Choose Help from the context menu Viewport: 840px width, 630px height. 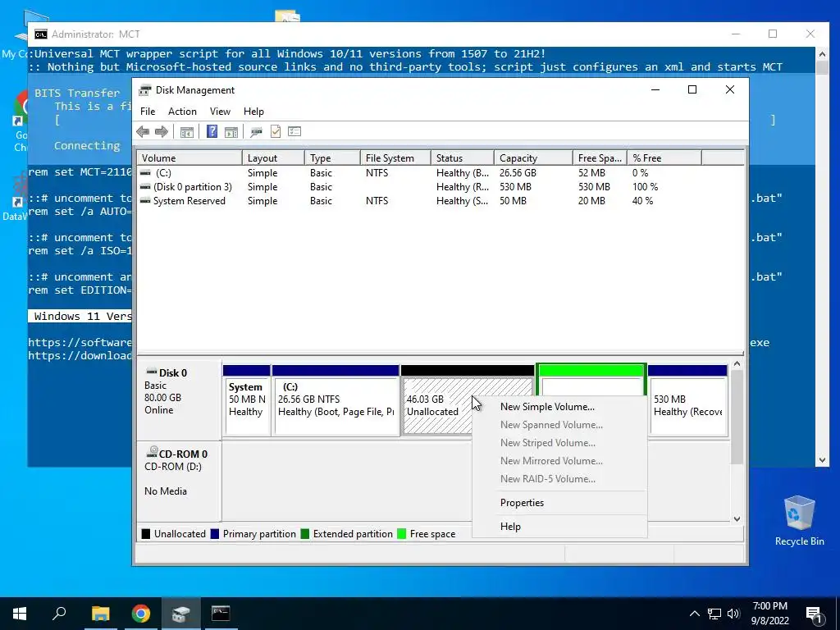click(559, 527)
